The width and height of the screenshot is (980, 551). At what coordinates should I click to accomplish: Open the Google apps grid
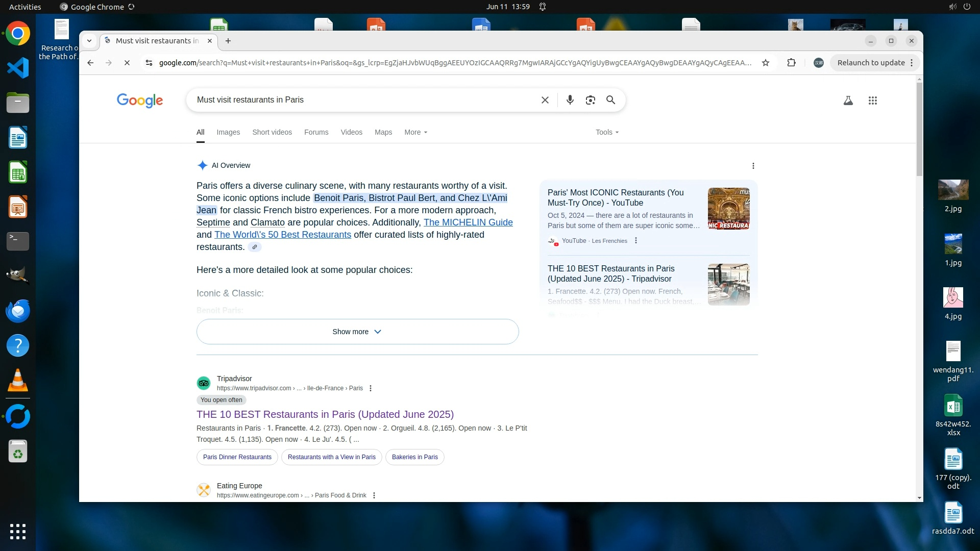pos(873,101)
